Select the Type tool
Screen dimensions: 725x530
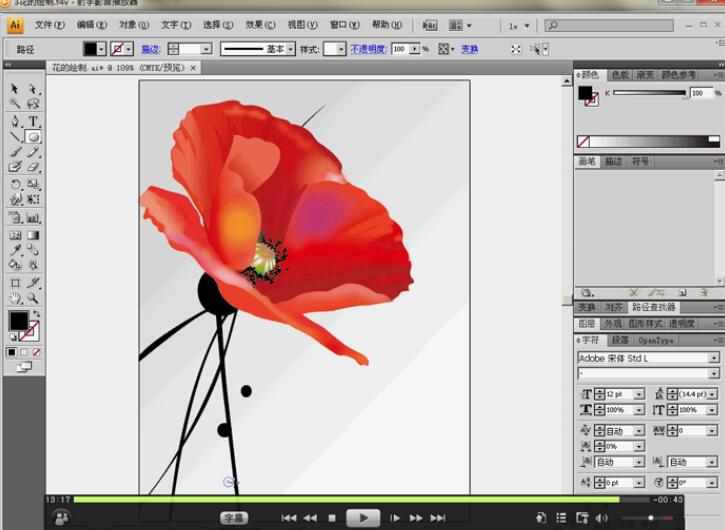[x=33, y=122]
